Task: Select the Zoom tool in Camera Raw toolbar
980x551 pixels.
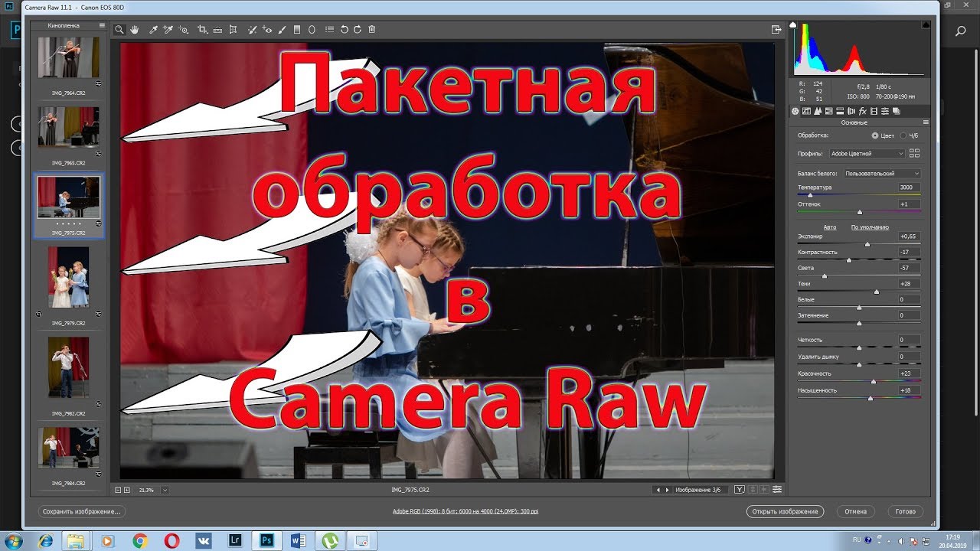Action: coord(119,30)
